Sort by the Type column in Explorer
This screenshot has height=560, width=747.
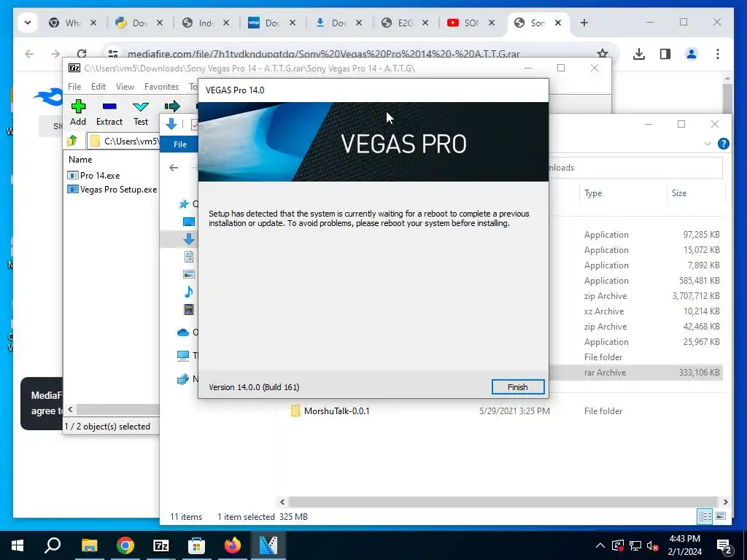coord(593,192)
